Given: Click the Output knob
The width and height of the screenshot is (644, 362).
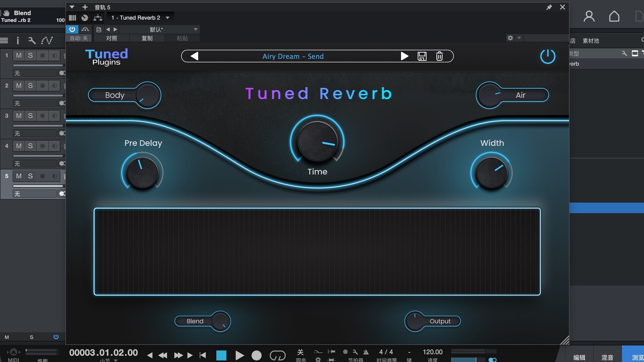Looking at the screenshot, I should click(x=415, y=321).
